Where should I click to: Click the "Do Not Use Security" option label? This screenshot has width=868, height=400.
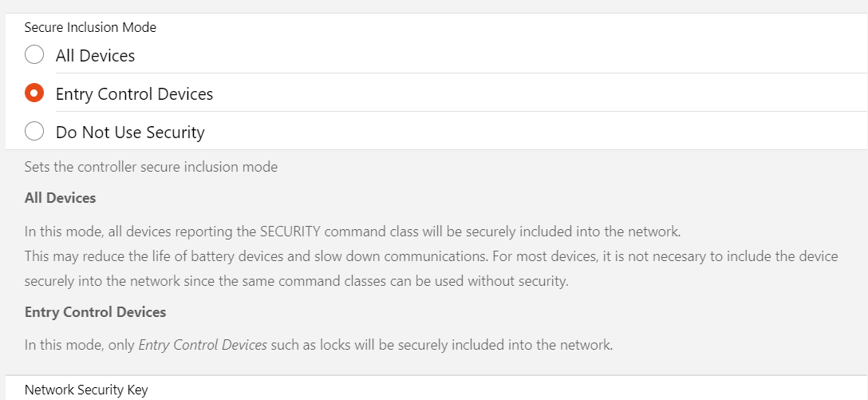pos(130,133)
